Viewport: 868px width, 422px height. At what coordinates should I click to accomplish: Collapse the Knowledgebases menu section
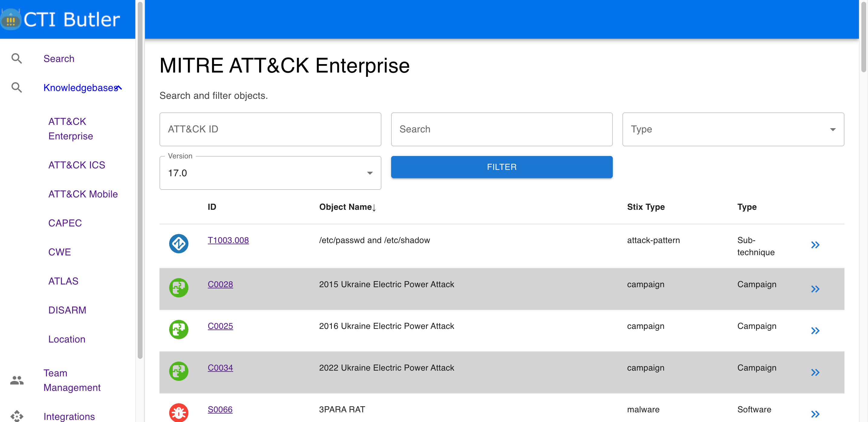coord(119,88)
